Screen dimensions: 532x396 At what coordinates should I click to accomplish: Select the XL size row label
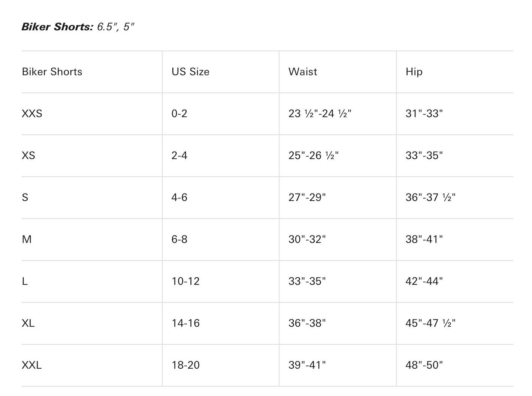(x=28, y=323)
